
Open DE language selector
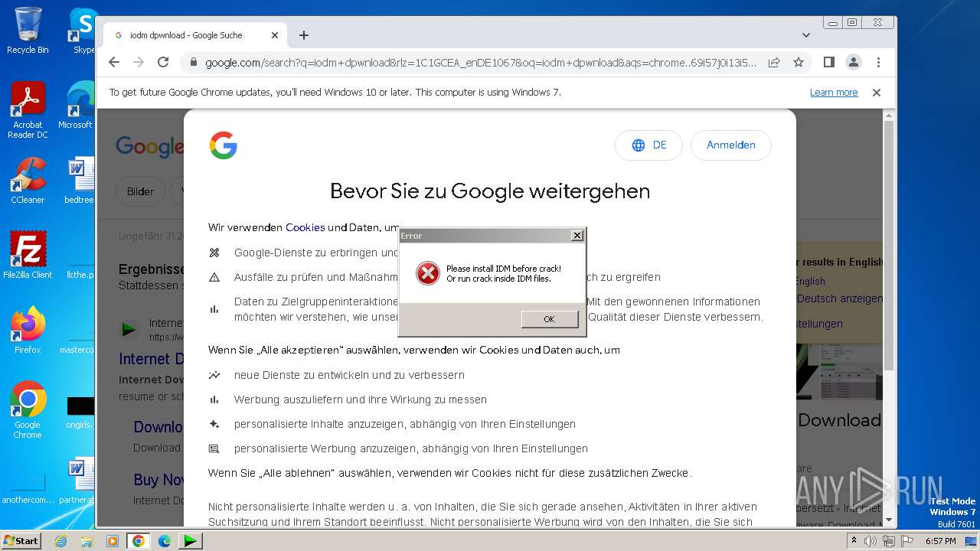point(648,145)
